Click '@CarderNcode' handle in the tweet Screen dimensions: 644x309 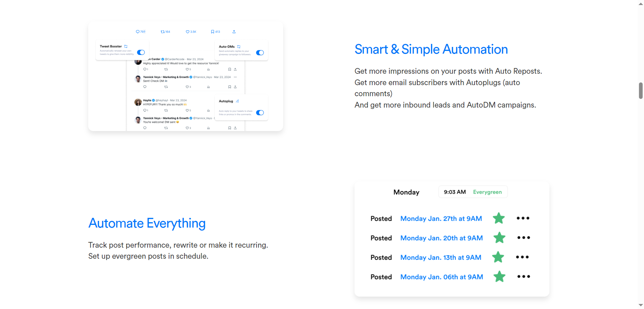tap(174, 59)
